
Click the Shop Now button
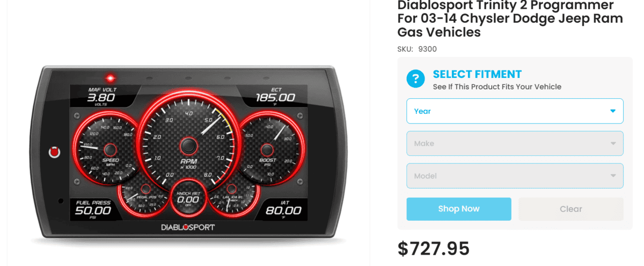pos(459,209)
